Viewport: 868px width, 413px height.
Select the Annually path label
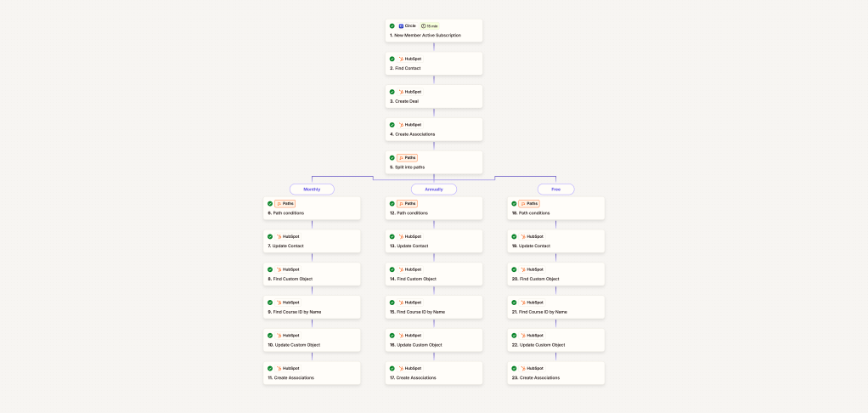(434, 190)
